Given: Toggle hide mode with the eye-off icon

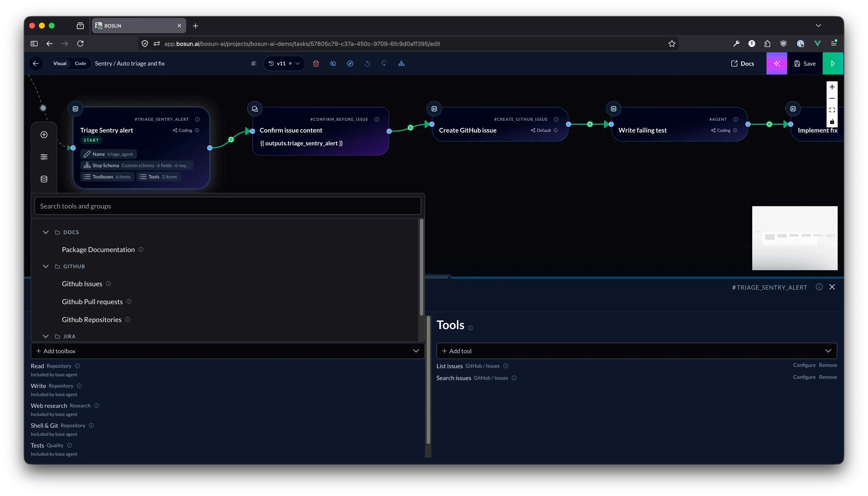Looking at the screenshot, I should point(333,63).
